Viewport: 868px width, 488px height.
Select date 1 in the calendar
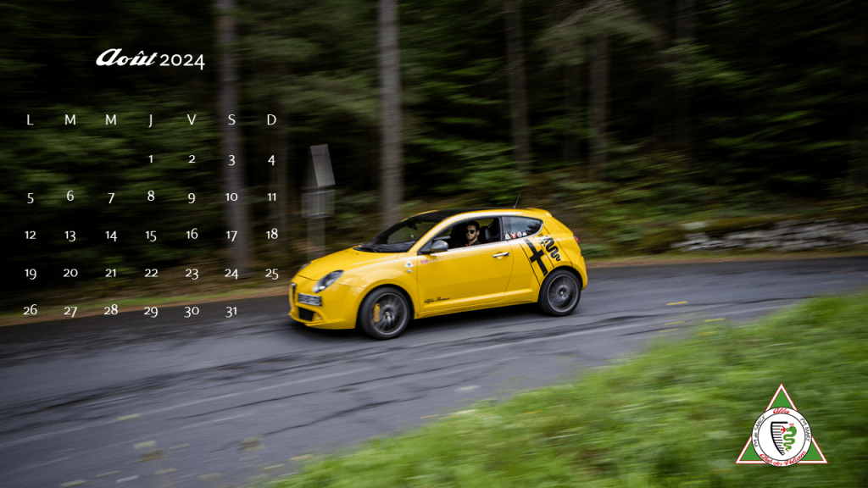click(x=151, y=158)
